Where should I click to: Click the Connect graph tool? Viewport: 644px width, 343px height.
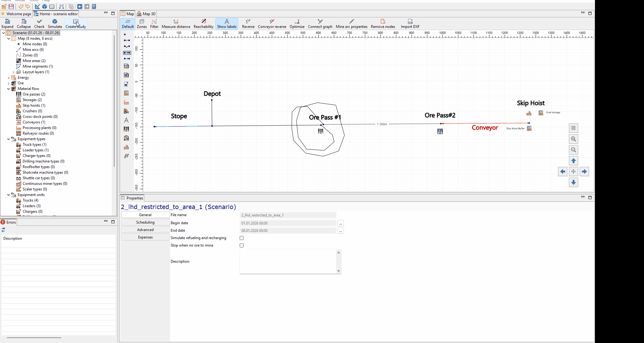tap(320, 24)
